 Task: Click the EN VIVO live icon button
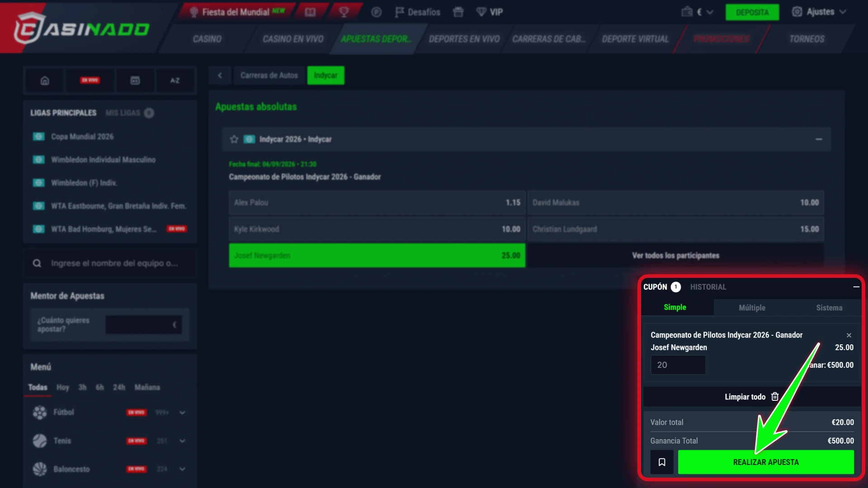[90, 80]
